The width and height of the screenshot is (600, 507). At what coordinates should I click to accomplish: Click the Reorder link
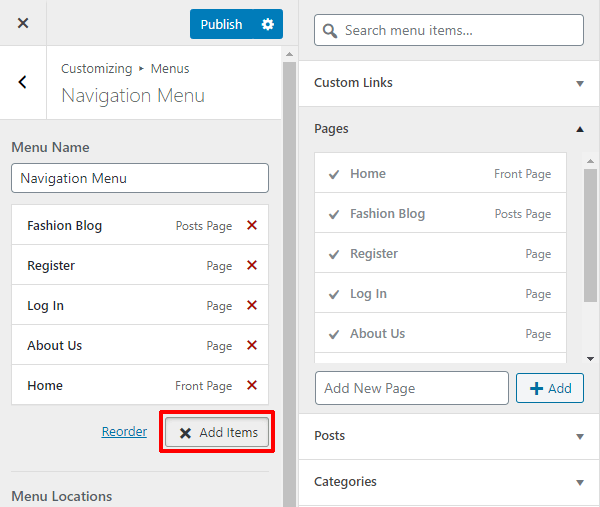[x=124, y=432]
